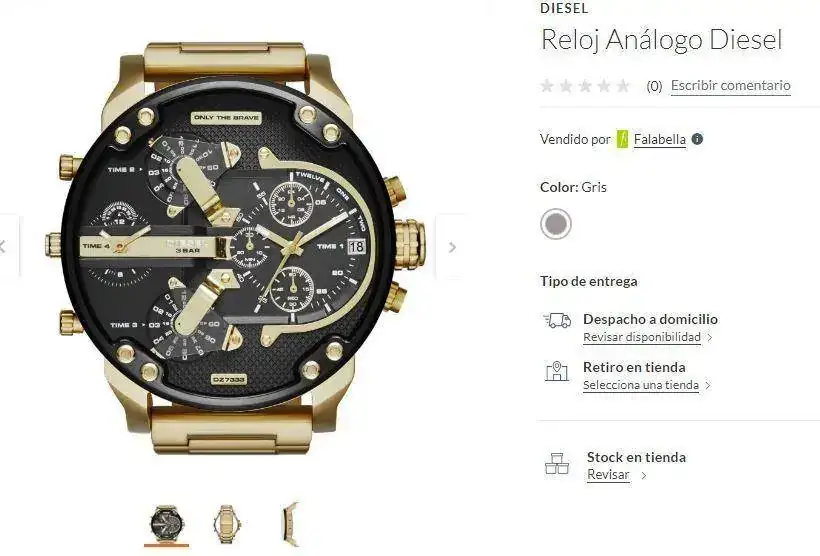Show next product image with right arrow
The width and height of the screenshot is (820, 556).
coord(452,247)
